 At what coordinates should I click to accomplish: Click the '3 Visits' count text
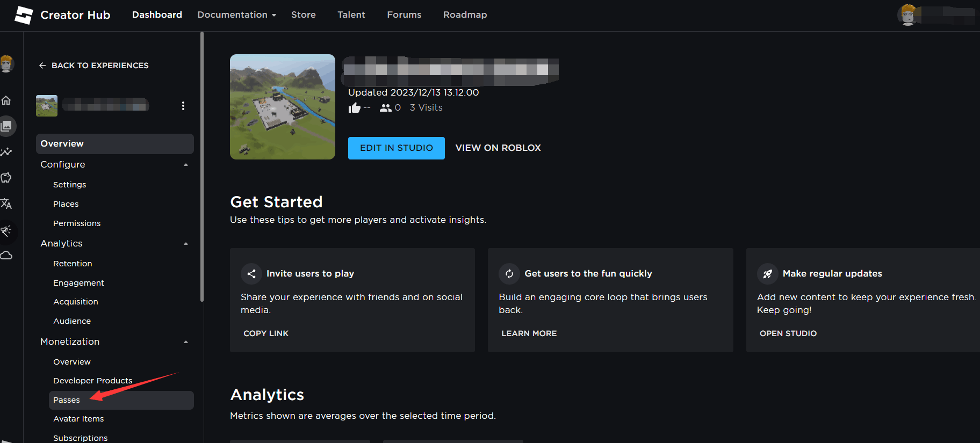[426, 108]
